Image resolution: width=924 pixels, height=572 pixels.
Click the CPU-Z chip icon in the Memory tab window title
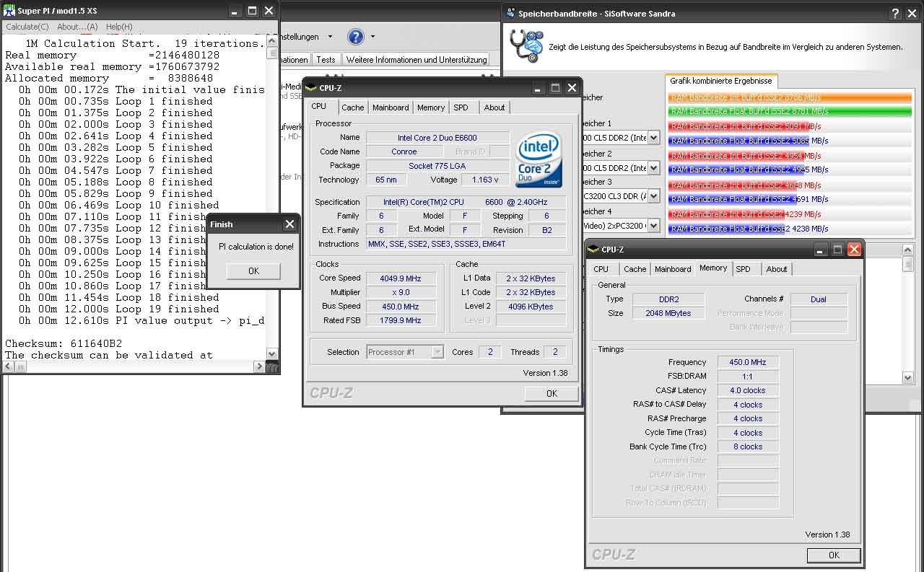click(593, 250)
